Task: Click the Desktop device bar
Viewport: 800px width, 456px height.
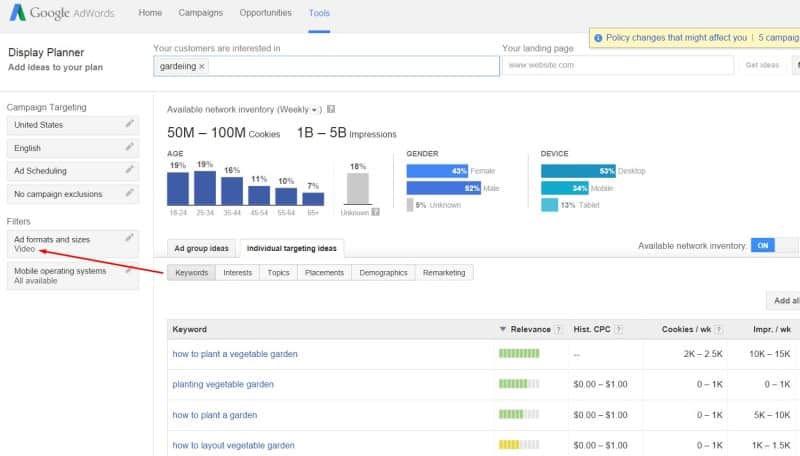Action: tap(579, 171)
